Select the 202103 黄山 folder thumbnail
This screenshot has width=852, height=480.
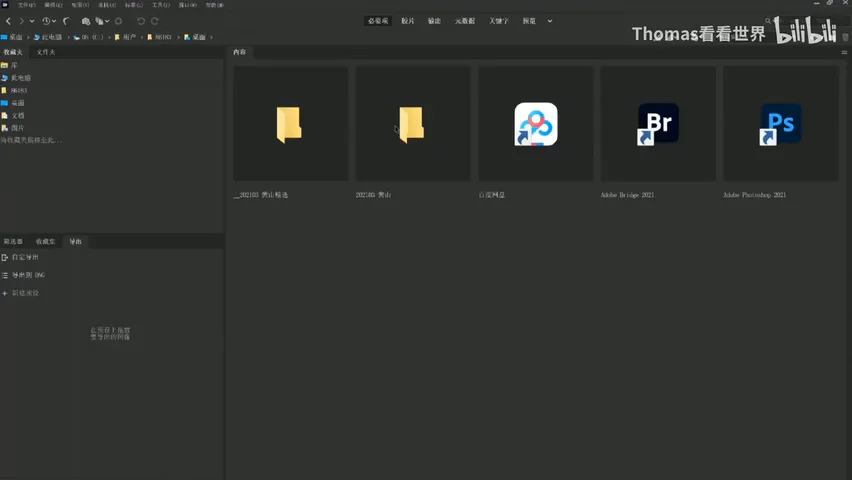tap(413, 124)
